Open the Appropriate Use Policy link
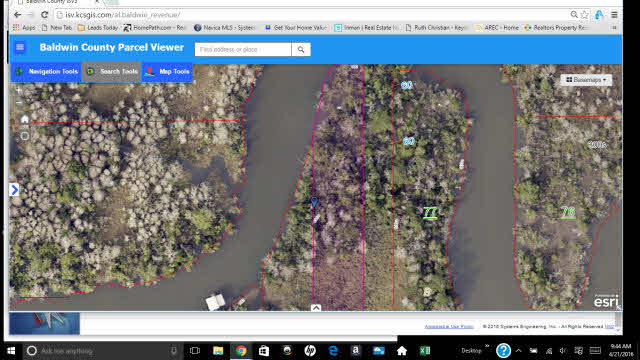The image size is (640, 360). (x=449, y=327)
